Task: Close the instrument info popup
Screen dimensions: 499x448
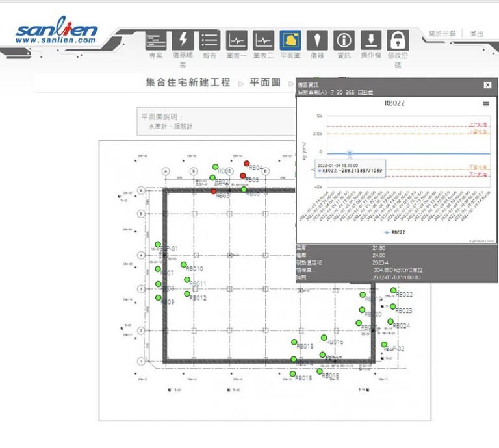Action: 487,85
